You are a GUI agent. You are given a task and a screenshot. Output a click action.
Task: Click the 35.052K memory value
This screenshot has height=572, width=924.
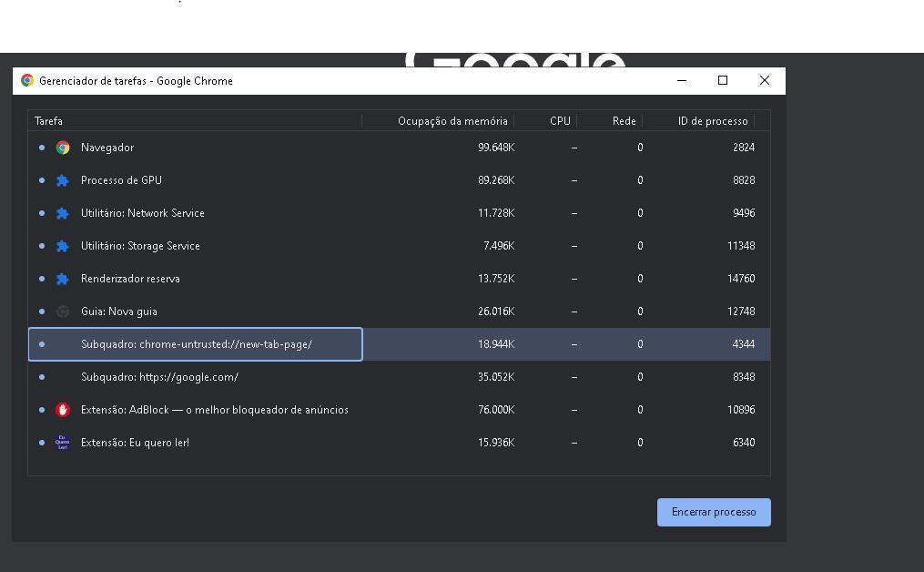point(496,377)
